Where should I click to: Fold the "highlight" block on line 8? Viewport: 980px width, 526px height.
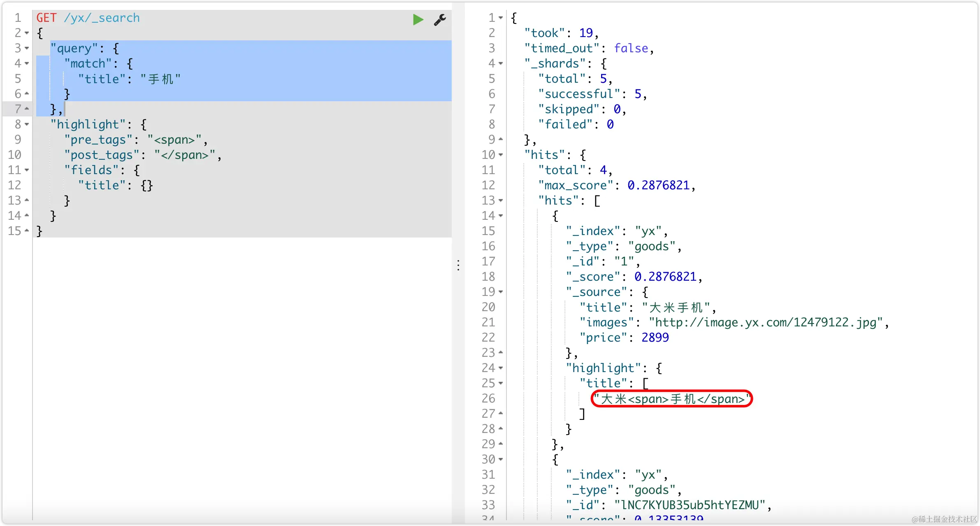pos(27,124)
